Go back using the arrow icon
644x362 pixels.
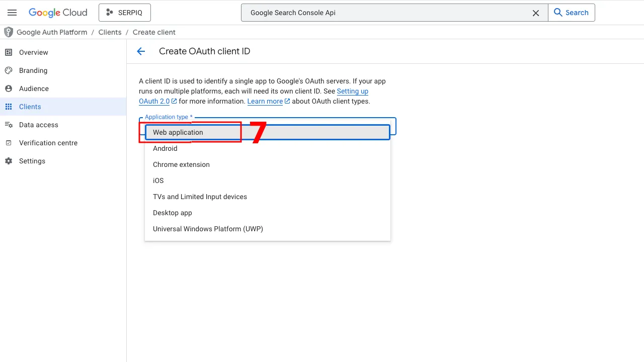[141, 51]
